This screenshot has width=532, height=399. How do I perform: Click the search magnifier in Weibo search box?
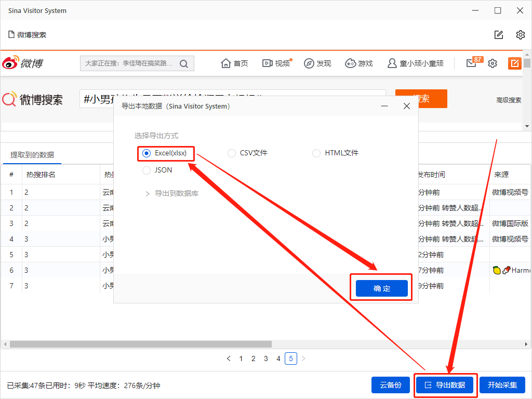(x=183, y=63)
